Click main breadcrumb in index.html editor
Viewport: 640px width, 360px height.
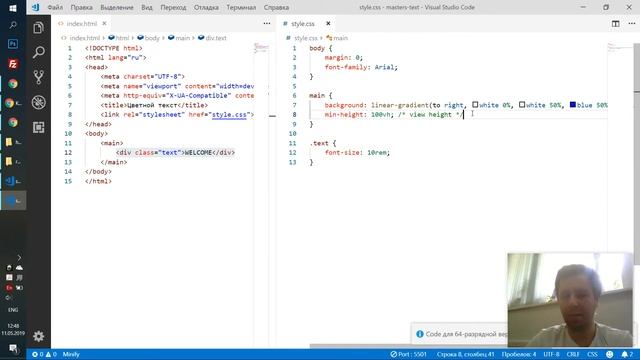click(x=179, y=38)
